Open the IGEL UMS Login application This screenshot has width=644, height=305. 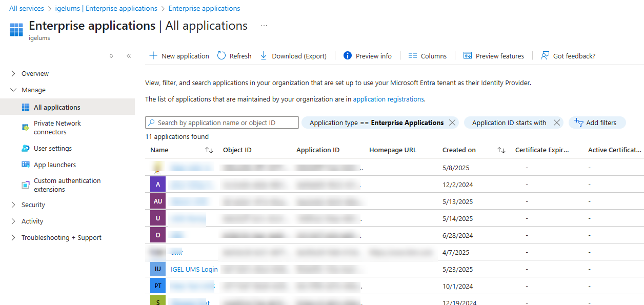click(194, 269)
